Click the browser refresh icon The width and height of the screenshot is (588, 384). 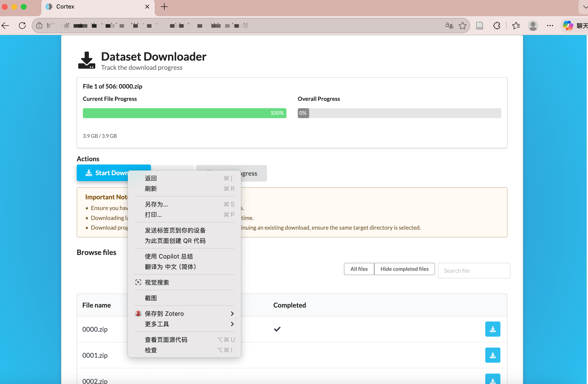tap(22, 26)
